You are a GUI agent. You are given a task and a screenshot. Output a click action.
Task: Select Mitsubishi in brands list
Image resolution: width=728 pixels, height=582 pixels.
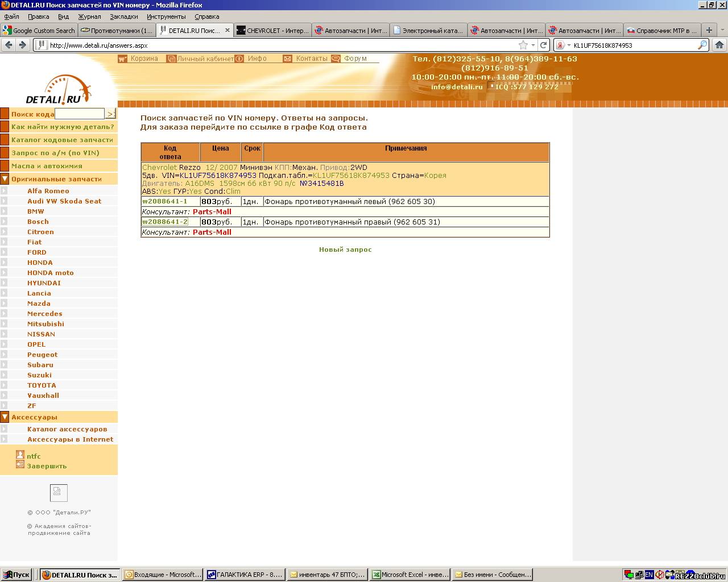point(45,324)
